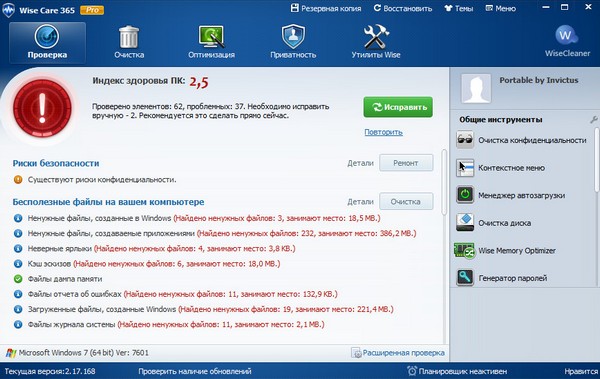Click the Windows flag logo in system info bar
Image resolution: width=600 pixels, height=379 pixels.
point(11,353)
